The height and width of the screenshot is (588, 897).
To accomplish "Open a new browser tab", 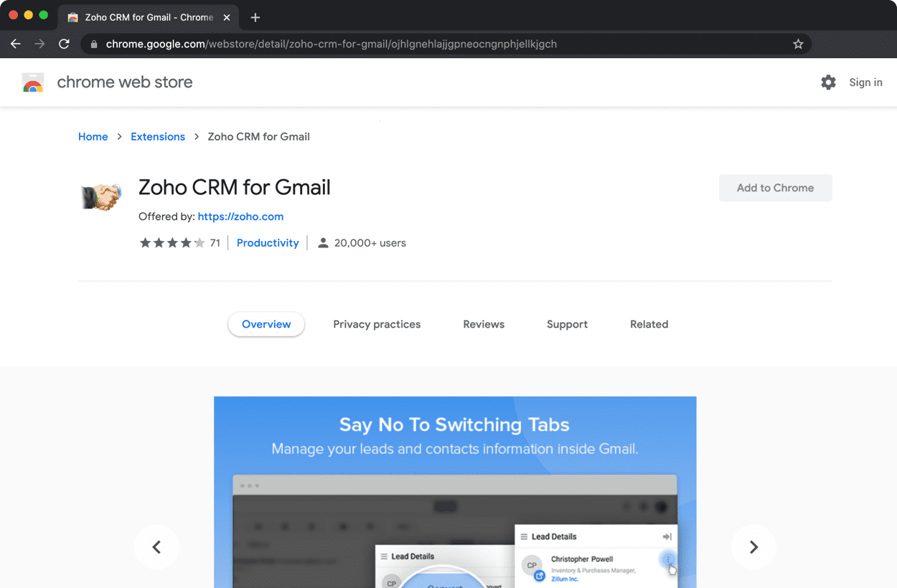I will tap(255, 17).
